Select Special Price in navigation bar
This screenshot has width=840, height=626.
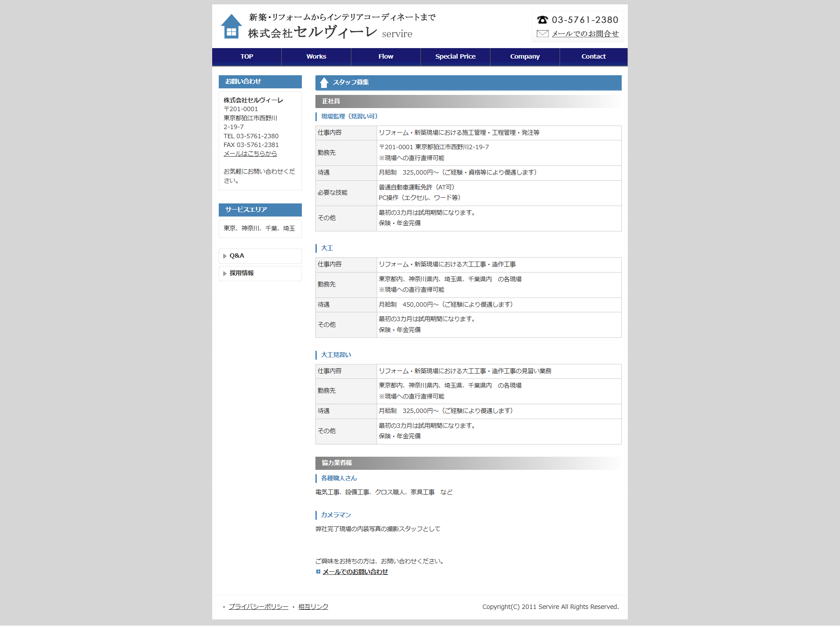[455, 57]
